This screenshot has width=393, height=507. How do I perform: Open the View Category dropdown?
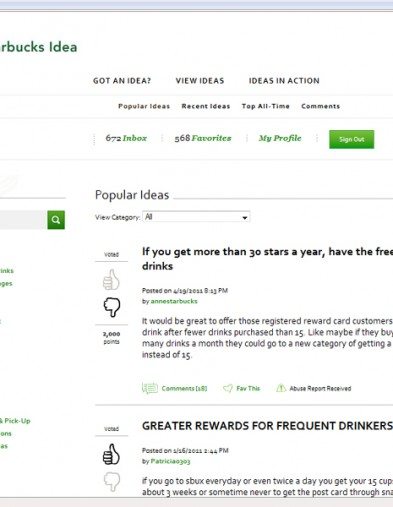click(196, 217)
